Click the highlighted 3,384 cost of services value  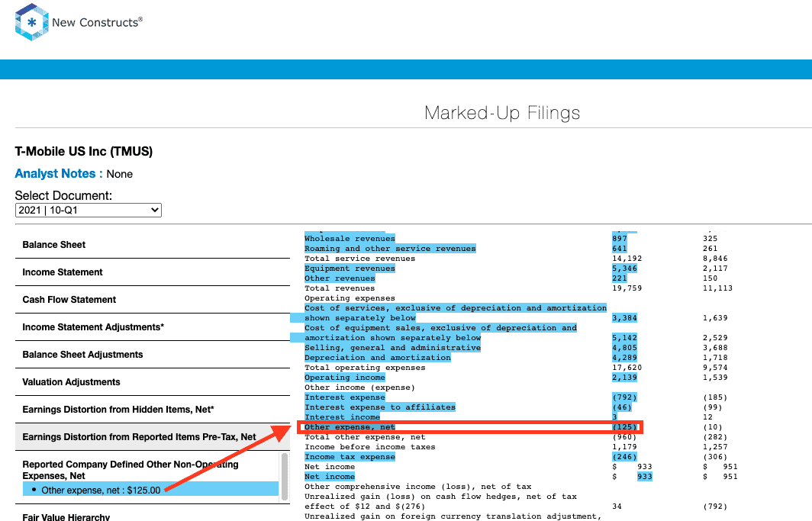pyautogui.click(x=624, y=317)
